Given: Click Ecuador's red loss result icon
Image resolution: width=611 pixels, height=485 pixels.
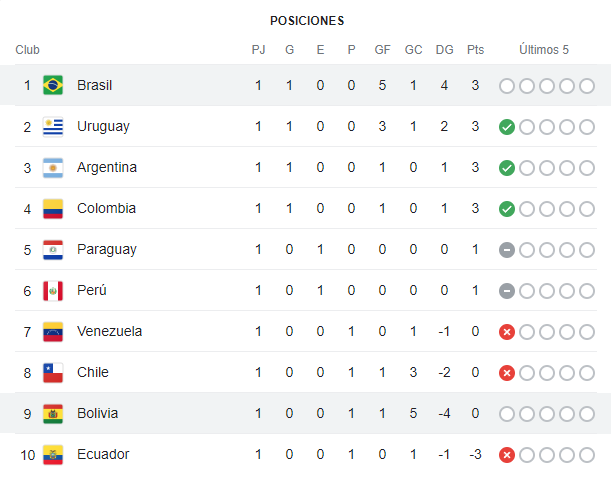Looking at the screenshot, I should pyautogui.click(x=507, y=455).
